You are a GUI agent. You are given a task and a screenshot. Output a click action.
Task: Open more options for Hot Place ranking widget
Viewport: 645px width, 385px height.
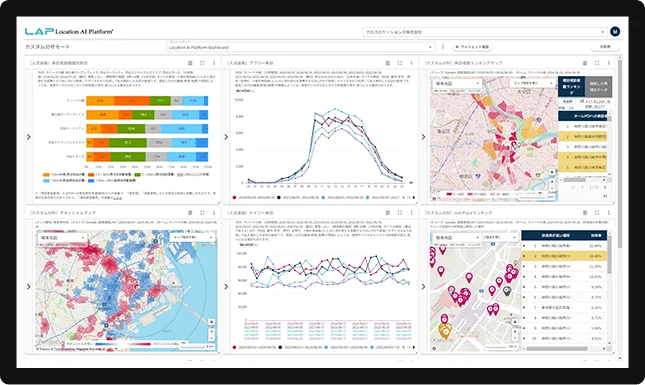coord(609,213)
